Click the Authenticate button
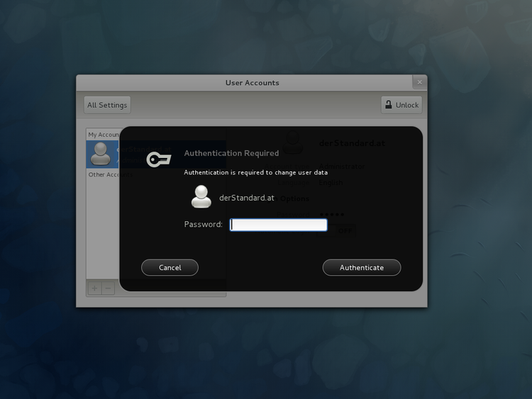 (x=361, y=267)
